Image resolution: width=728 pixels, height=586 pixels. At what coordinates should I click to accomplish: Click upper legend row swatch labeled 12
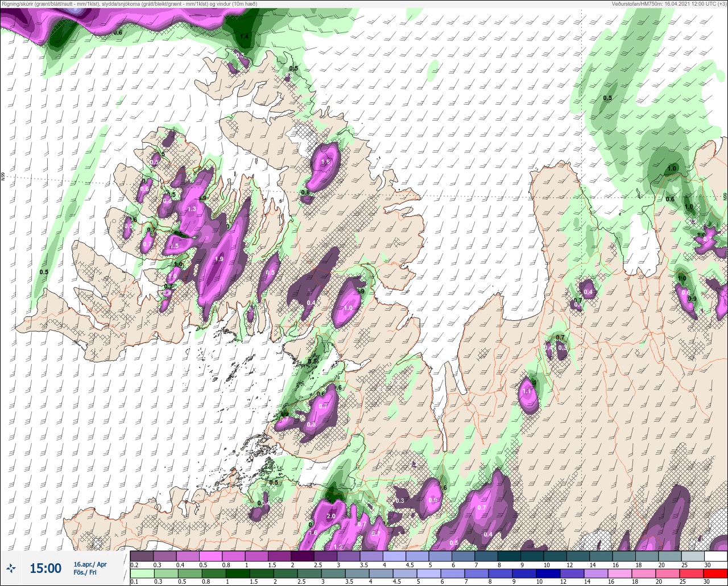pyautogui.click(x=578, y=556)
